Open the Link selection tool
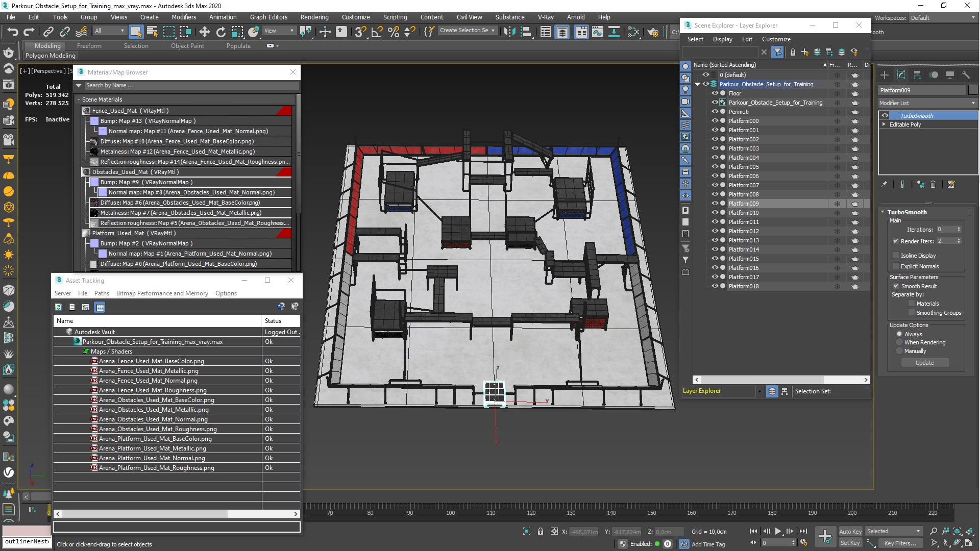The height and width of the screenshot is (551, 980). click(48, 32)
